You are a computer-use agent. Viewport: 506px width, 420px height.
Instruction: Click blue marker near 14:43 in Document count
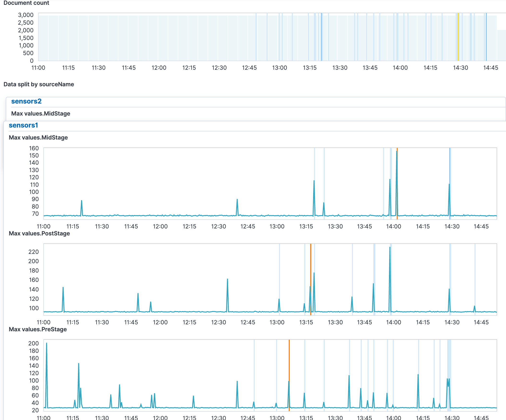tap(486, 36)
